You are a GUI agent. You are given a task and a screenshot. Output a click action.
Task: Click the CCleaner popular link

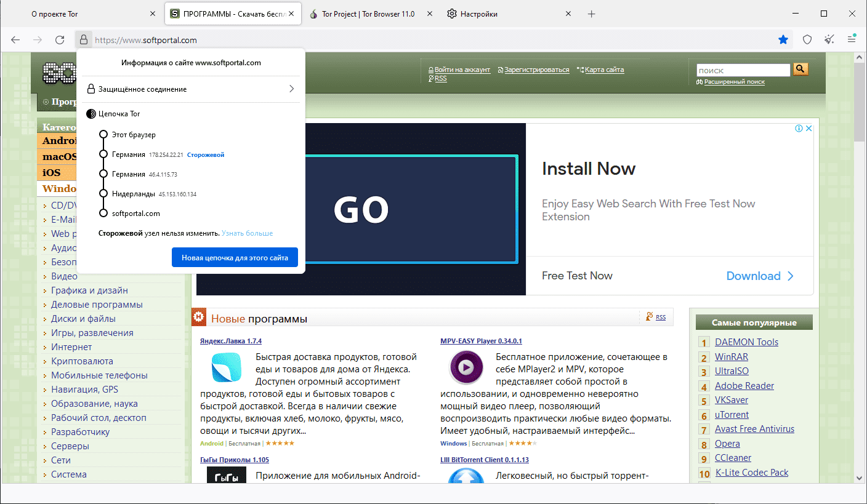point(733,458)
